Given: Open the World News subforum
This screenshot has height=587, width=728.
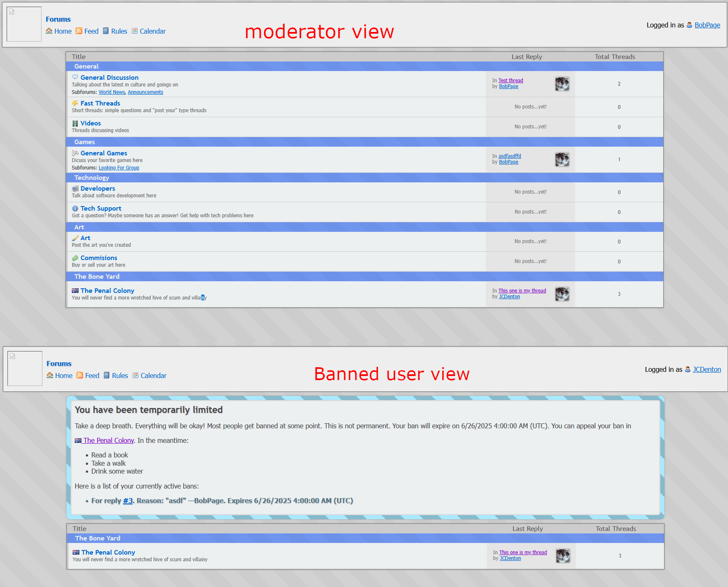Looking at the screenshot, I should coord(112,92).
